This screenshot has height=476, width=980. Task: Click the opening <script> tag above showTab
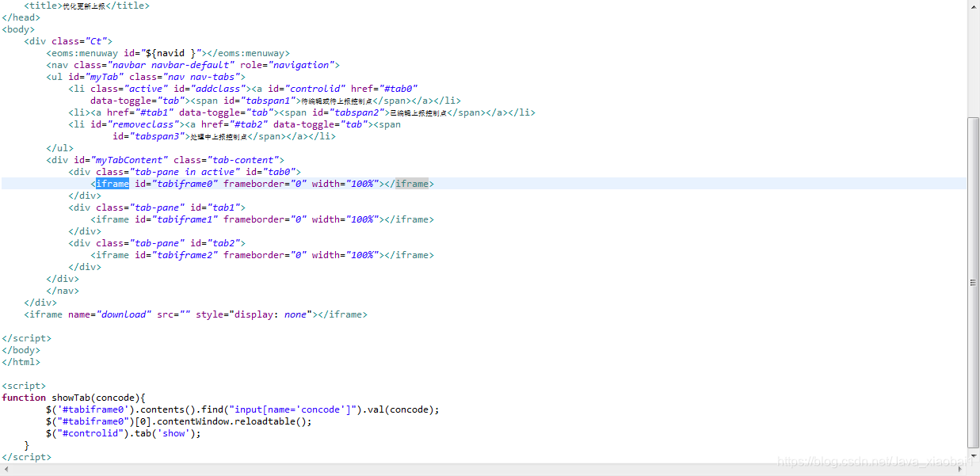tap(24, 386)
